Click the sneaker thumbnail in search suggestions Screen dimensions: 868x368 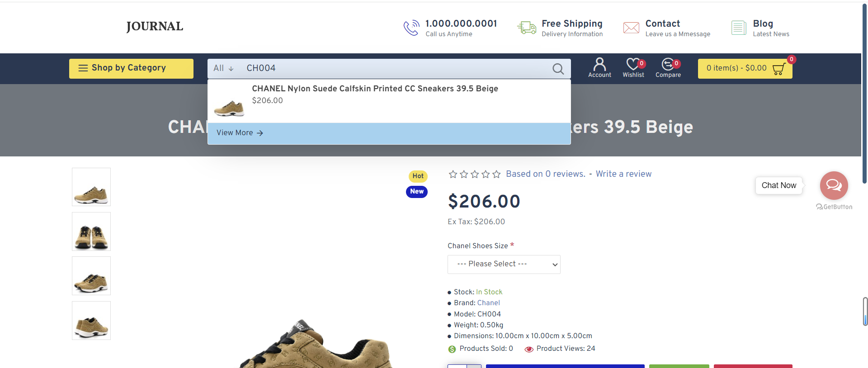[x=229, y=108]
